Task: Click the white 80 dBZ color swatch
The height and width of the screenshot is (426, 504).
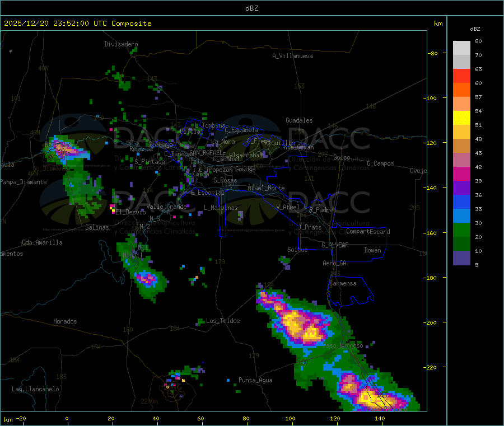Action: (461, 48)
